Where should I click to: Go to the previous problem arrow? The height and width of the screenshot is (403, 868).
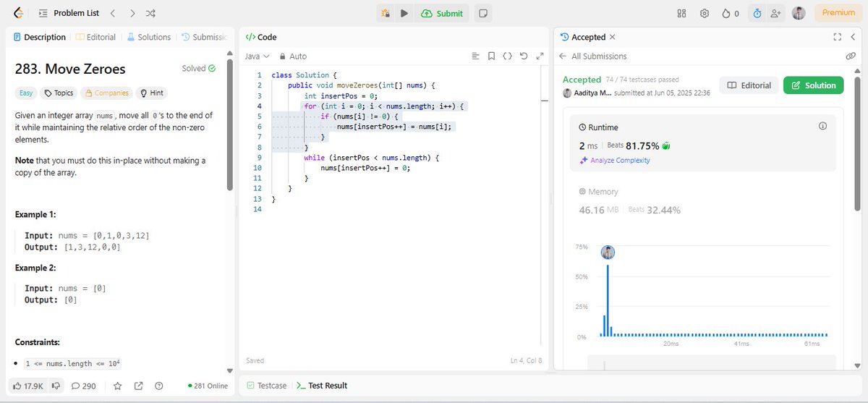[112, 13]
